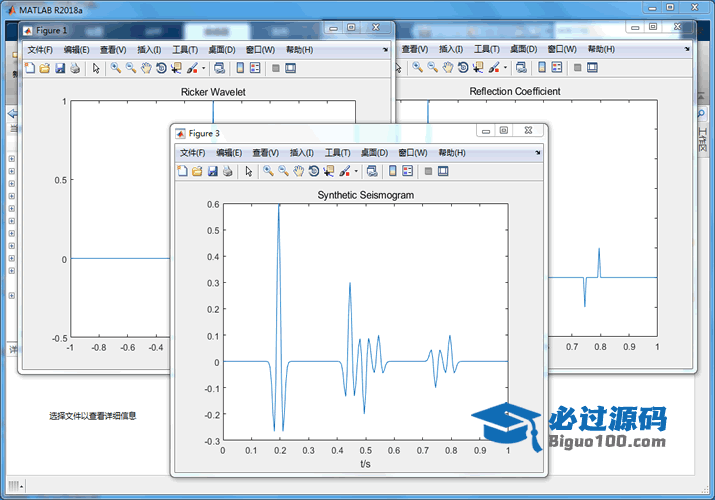Viewport: 715px width, 500px height.
Task: Open 编辑(E) menu in Figure 3
Action: coord(229,153)
